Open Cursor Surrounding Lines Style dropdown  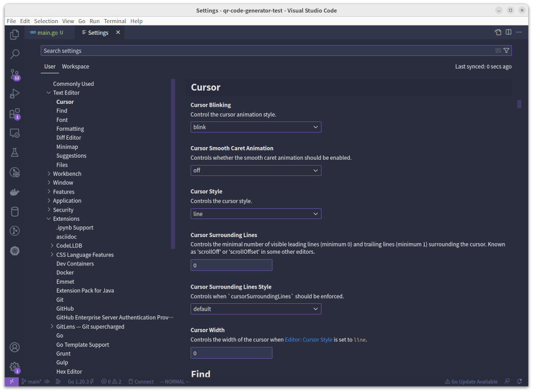[x=256, y=309]
